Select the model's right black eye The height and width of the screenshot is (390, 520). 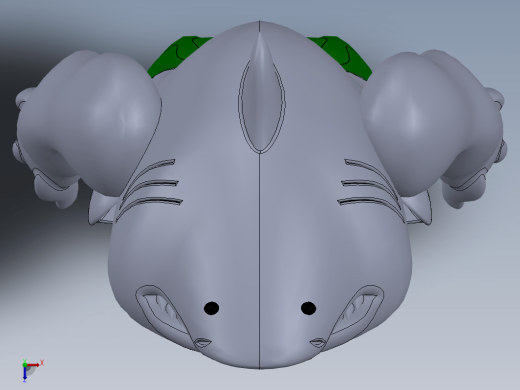click(308, 308)
